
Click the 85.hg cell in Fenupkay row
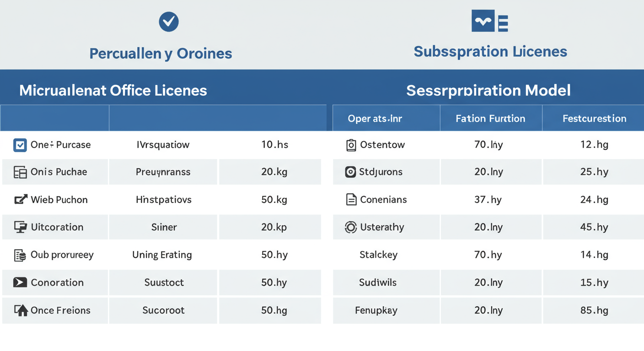point(594,310)
